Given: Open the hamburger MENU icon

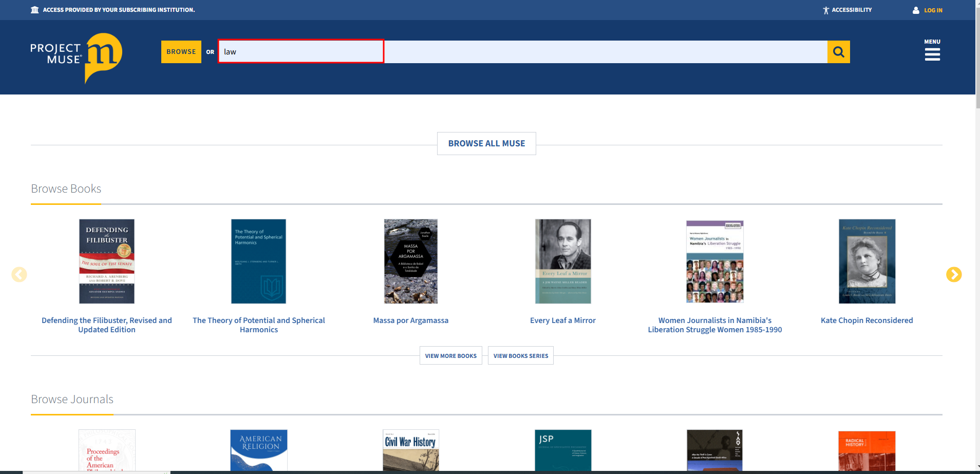Looking at the screenshot, I should 932,54.
